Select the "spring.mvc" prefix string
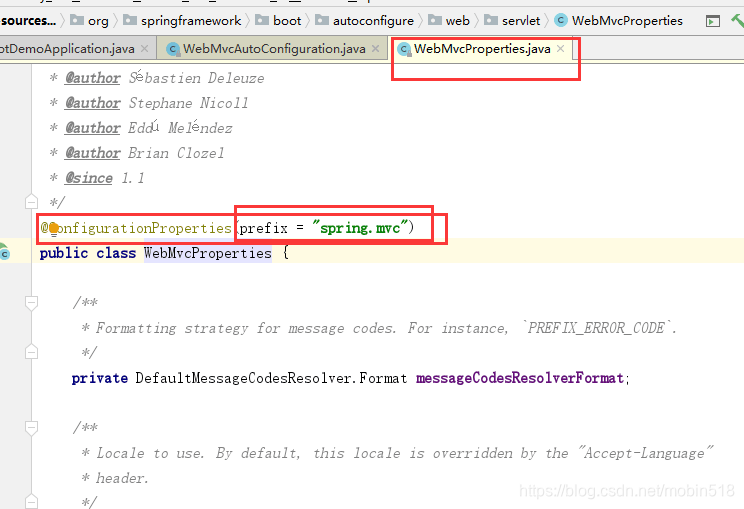 tap(360, 228)
